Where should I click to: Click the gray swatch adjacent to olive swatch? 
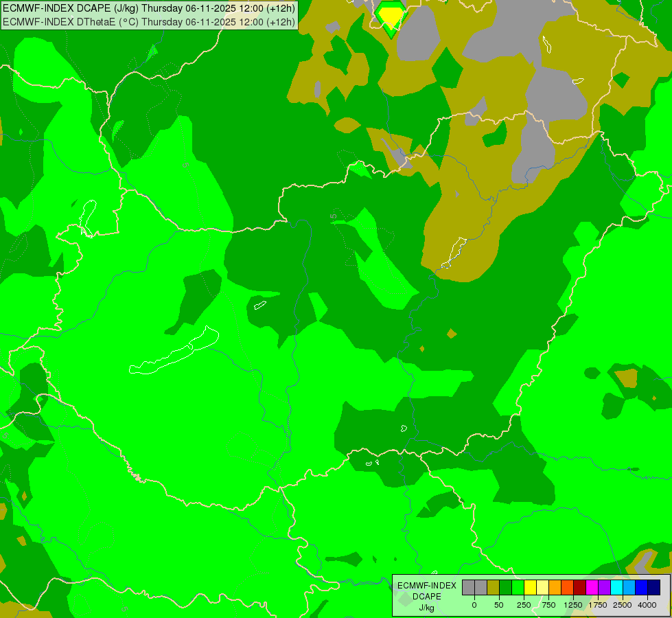[x=480, y=588]
